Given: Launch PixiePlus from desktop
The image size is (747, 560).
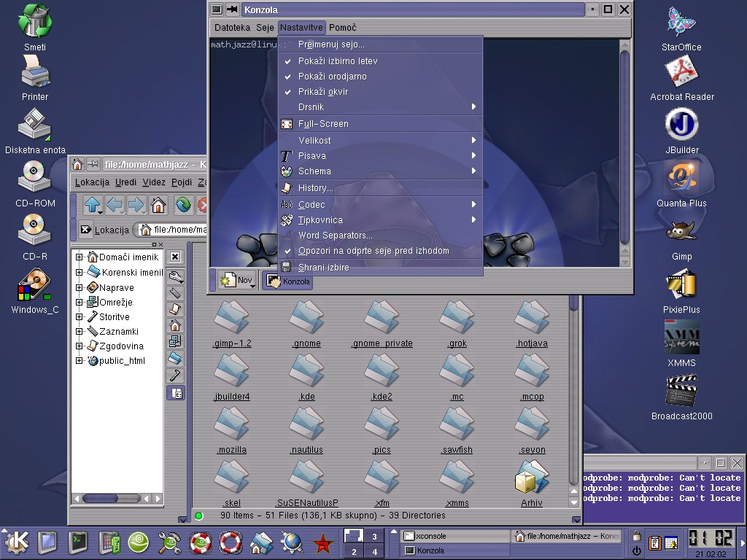Looking at the screenshot, I should tap(681, 284).
